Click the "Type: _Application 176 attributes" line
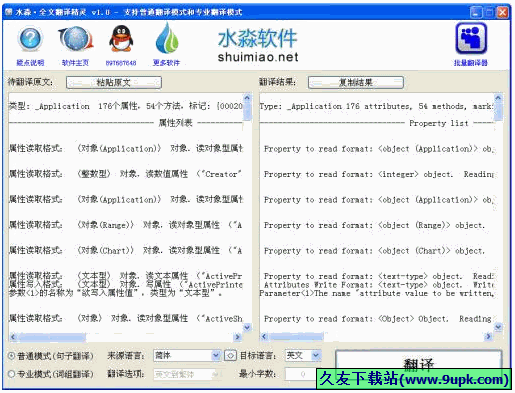 click(x=376, y=106)
